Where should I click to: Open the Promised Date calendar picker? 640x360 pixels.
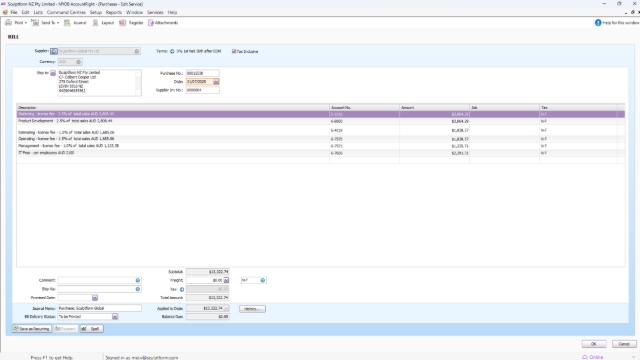[x=95, y=298]
